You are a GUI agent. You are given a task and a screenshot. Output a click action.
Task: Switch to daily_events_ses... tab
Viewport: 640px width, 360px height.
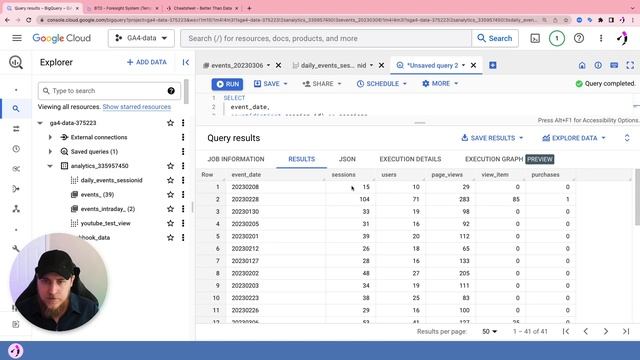333,65
